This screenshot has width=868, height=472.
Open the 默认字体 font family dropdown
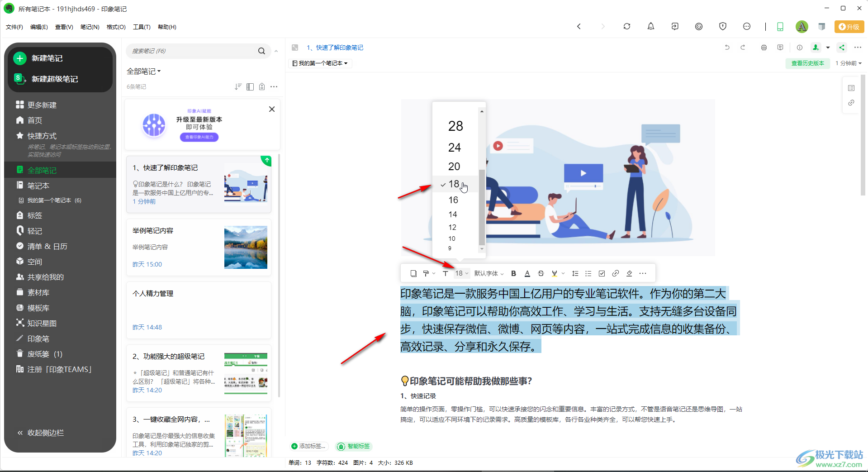point(489,273)
